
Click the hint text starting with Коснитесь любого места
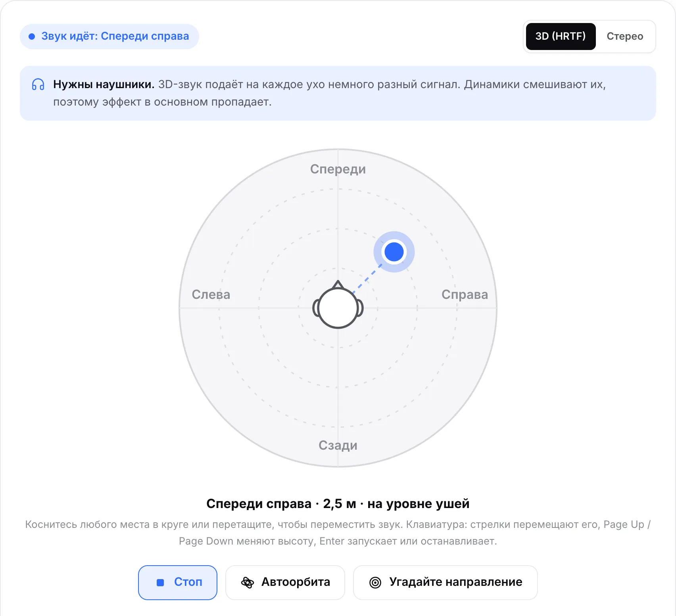pyautogui.click(x=338, y=533)
